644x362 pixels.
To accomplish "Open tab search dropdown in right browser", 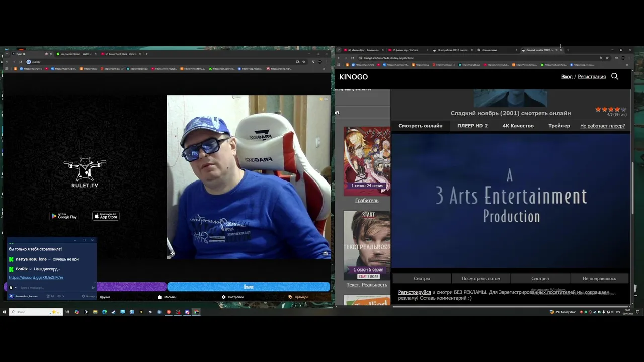I will coord(339,50).
